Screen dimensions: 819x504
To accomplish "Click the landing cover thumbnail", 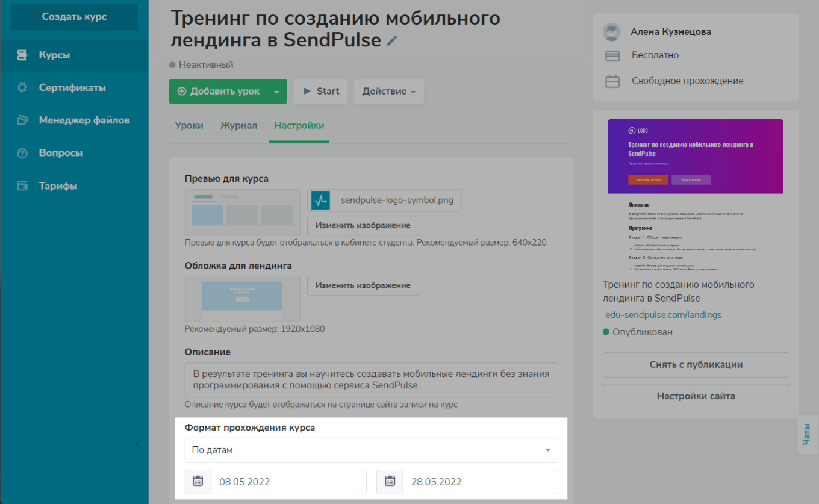I will coord(243,299).
